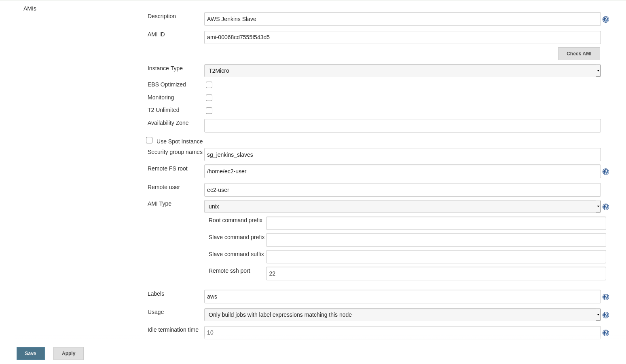Open help icon next to Remote FS root

click(x=605, y=172)
